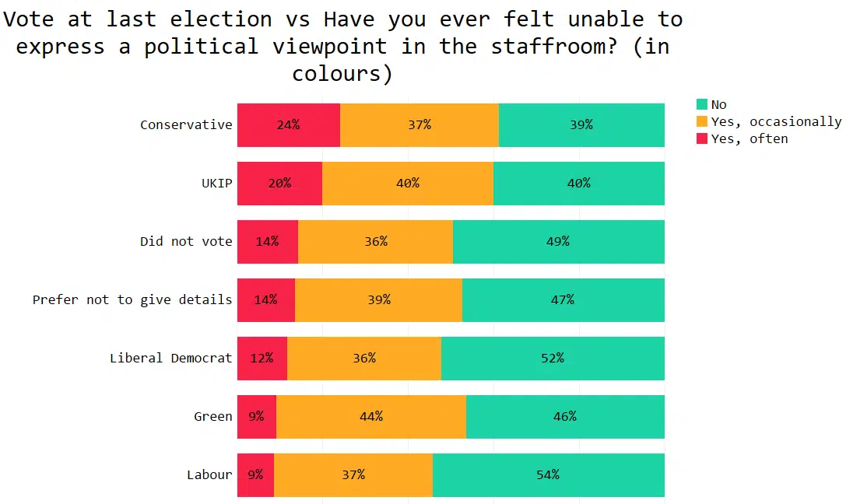The width and height of the screenshot is (846, 504).
Task: Click the orange legend color square
Action: [x=702, y=121]
